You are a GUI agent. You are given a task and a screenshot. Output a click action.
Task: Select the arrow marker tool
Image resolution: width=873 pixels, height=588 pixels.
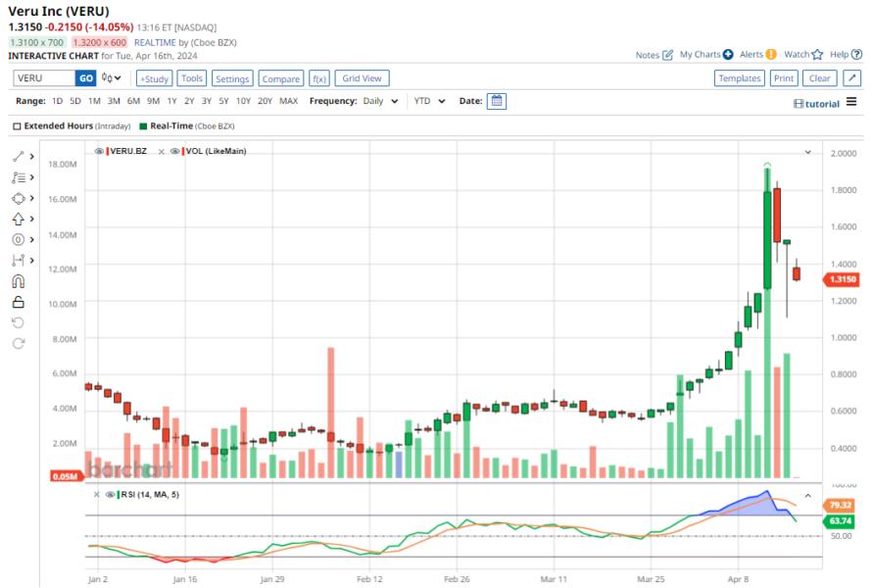tap(19, 219)
